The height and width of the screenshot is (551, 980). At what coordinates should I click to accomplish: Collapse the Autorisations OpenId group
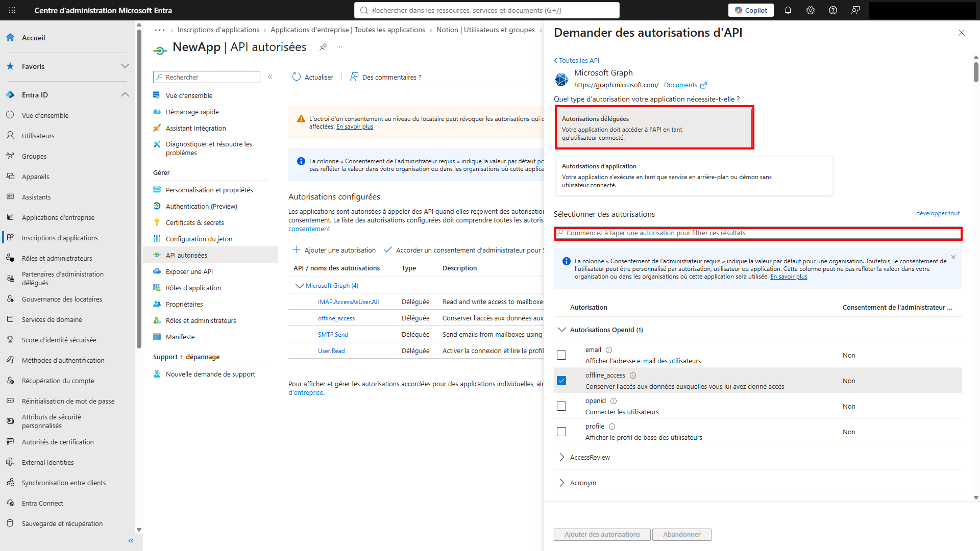[562, 330]
